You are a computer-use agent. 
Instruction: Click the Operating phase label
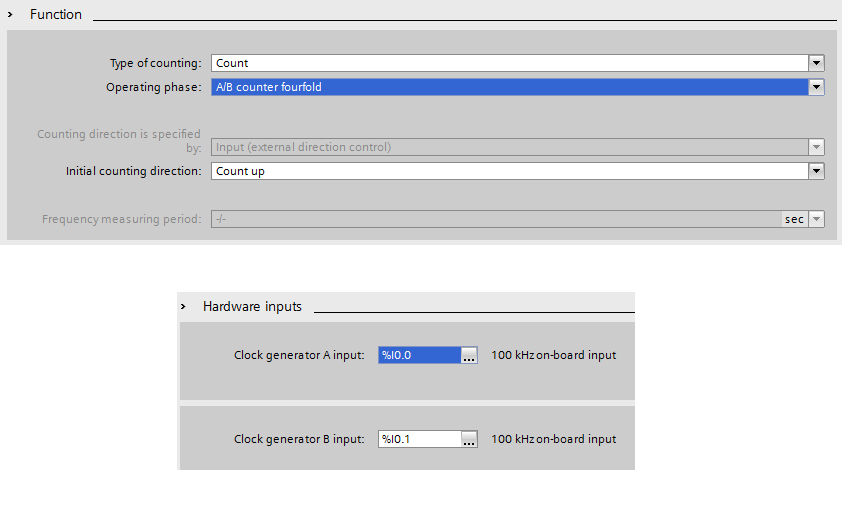pyautogui.click(x=154, y=87)
